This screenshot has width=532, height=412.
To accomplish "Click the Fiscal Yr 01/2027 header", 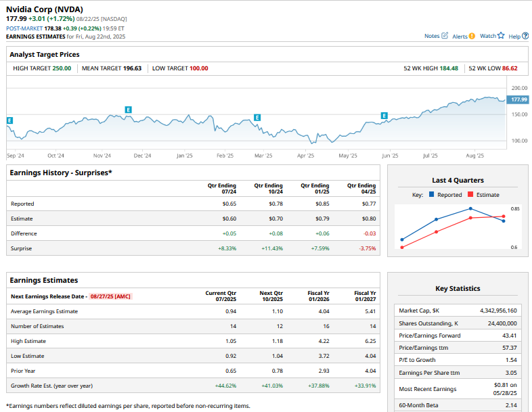I will [x=365, y=296].
